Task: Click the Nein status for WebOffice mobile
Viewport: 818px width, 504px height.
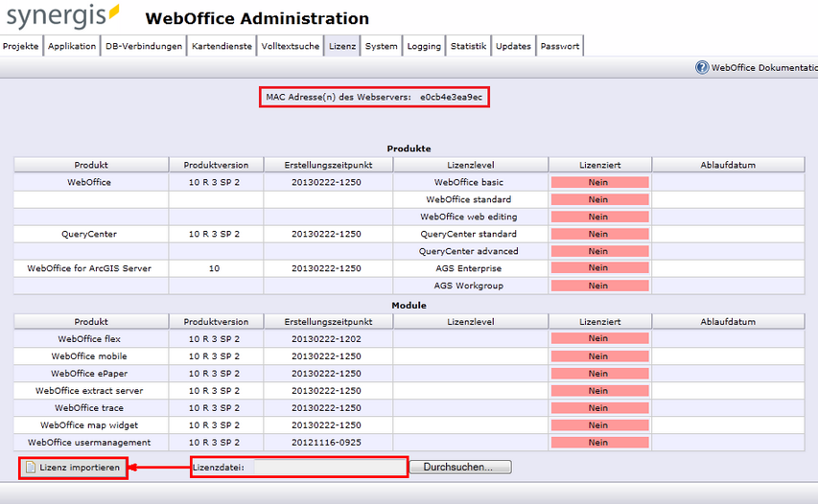Action: (x=600, y=356)
